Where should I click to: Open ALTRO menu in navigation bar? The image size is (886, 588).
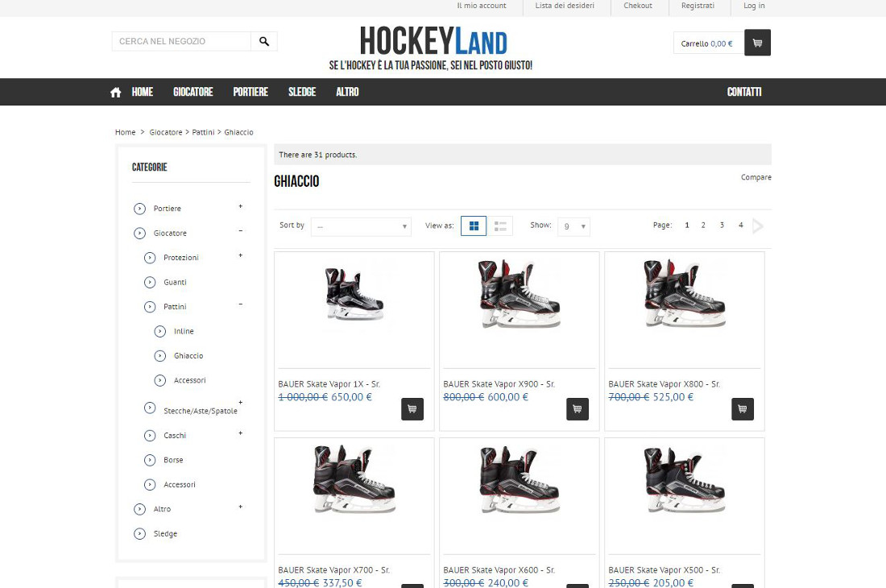click(347, 92)
